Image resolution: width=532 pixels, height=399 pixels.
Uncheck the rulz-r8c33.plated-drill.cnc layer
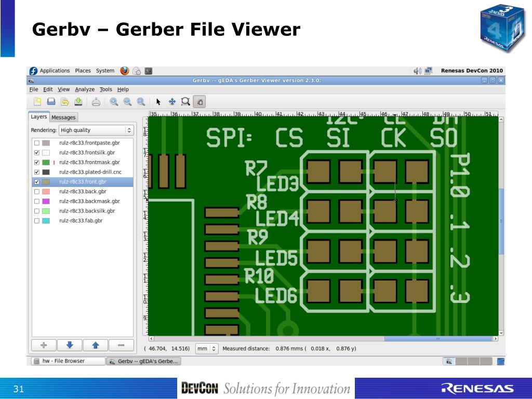(37, 172)
